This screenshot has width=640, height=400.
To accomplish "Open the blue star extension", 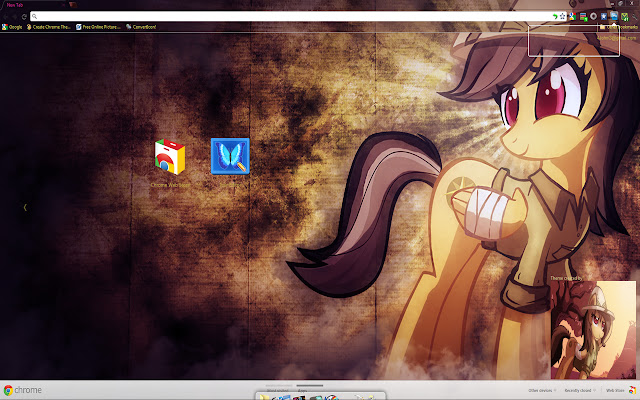I will (604, 16).
